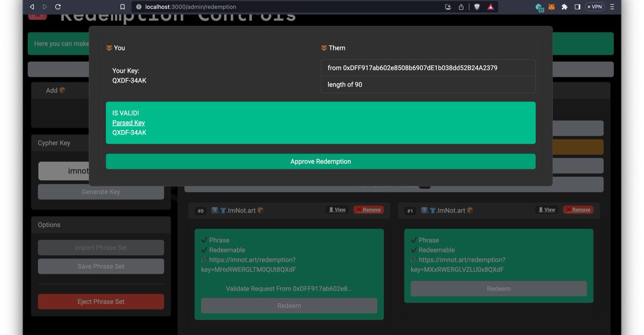Click the share icon in the address bar

(462, 7)
